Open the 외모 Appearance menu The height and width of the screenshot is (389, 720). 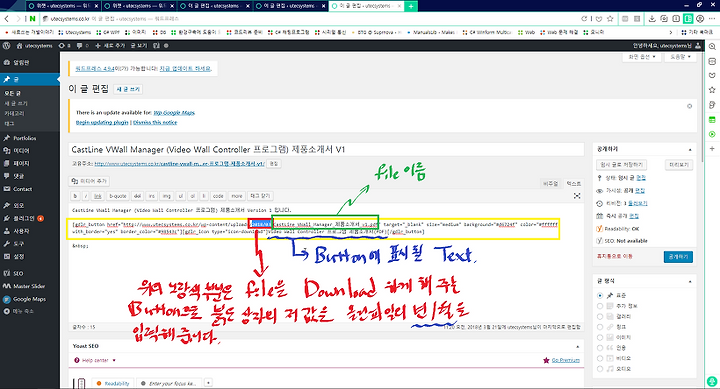[x=18, y=205]
